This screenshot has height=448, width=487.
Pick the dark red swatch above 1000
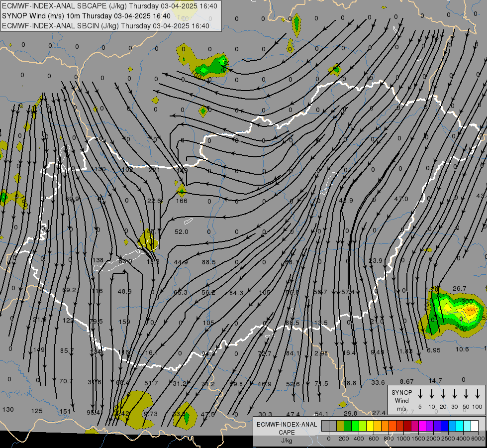click(407, 426)
